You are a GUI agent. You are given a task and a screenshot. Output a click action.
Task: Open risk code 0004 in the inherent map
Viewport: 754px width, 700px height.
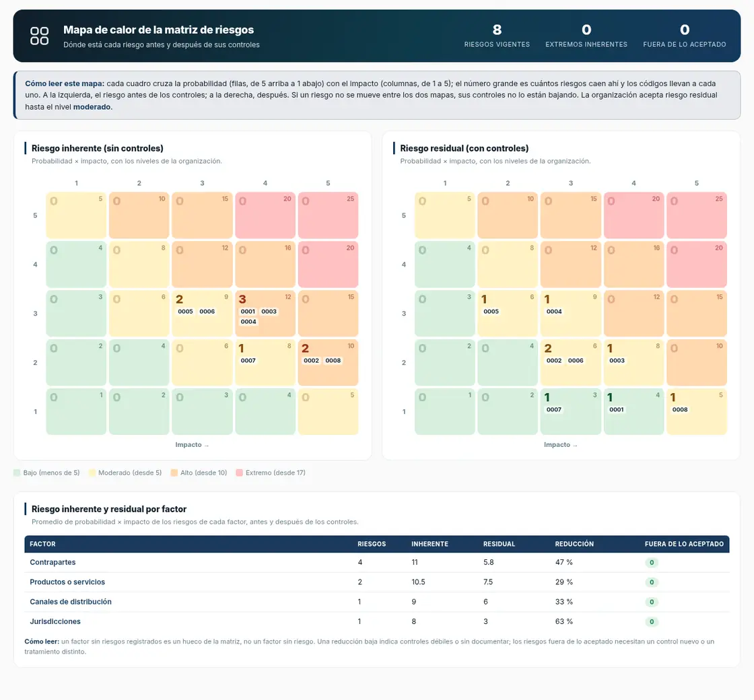click(x=248, y=322)
